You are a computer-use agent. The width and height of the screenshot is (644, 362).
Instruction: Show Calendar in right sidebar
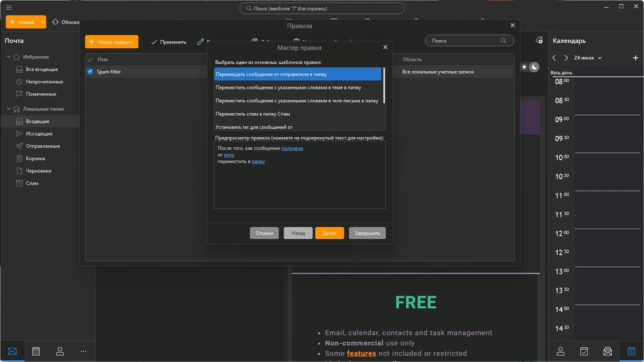point(631,351)
